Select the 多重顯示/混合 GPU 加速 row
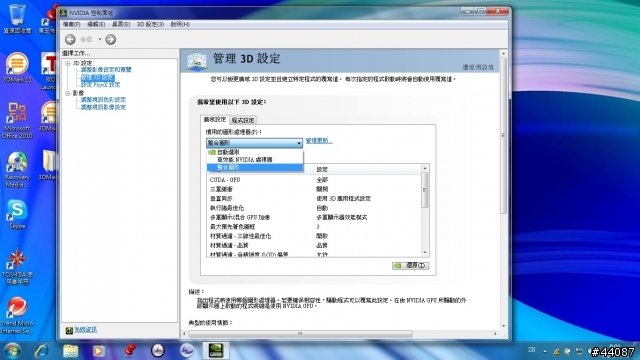Viewport: 640px width, 360px height. pos(314,218)
